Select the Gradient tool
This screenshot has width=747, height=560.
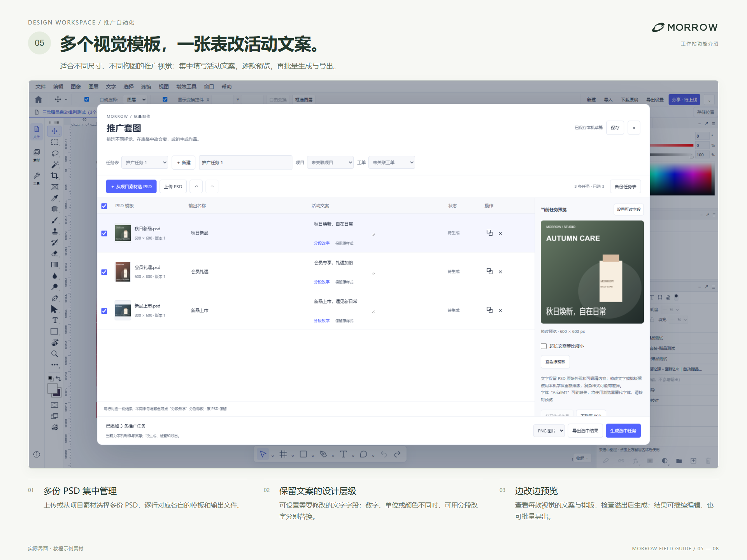[x=54, y=264]
